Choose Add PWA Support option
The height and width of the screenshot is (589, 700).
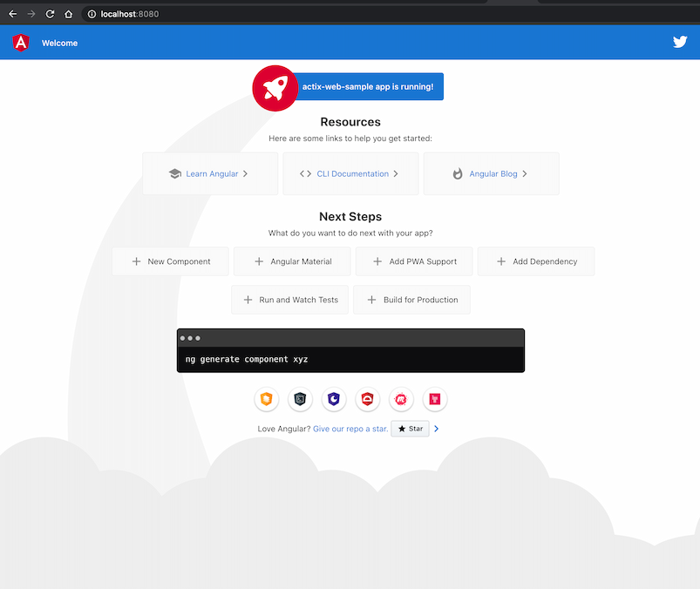(414, 261)
